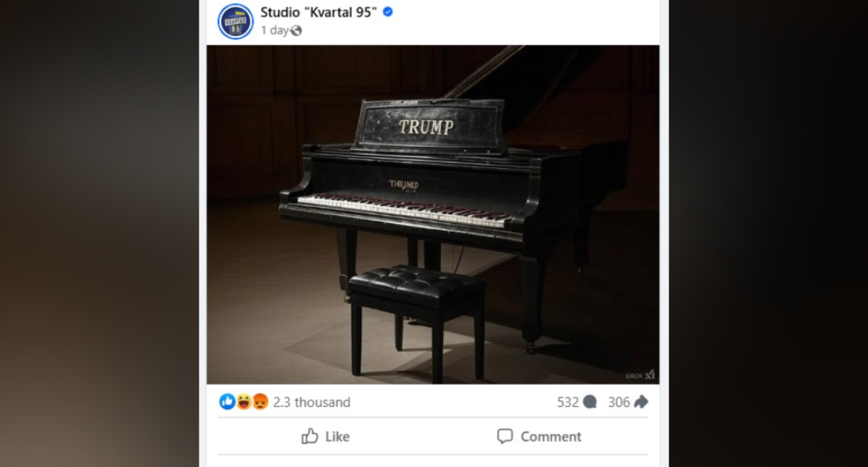Screen dimensions: 868x467
Task: Open the "1 day" timestamp link
Action: point(275,30)
